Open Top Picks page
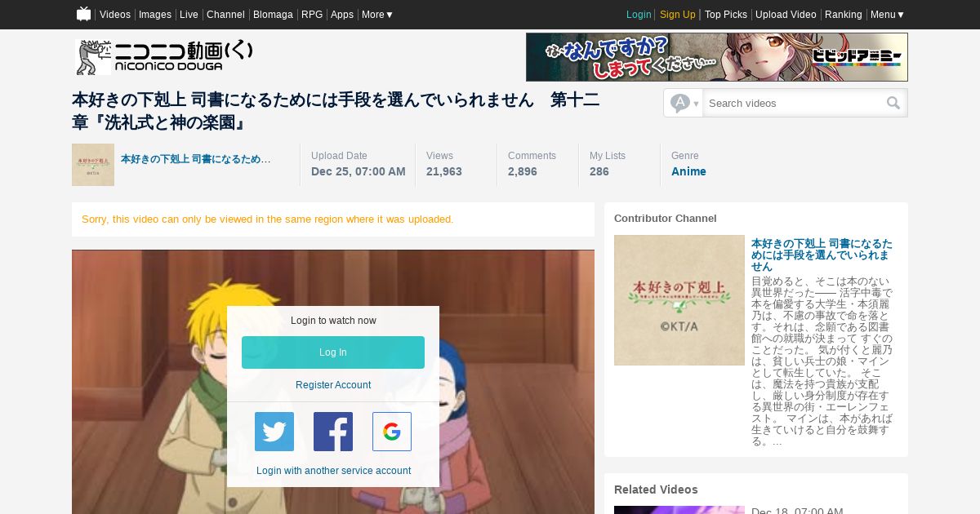The width and height of the screenshot is (980, 514). click(x=726, y=15)
